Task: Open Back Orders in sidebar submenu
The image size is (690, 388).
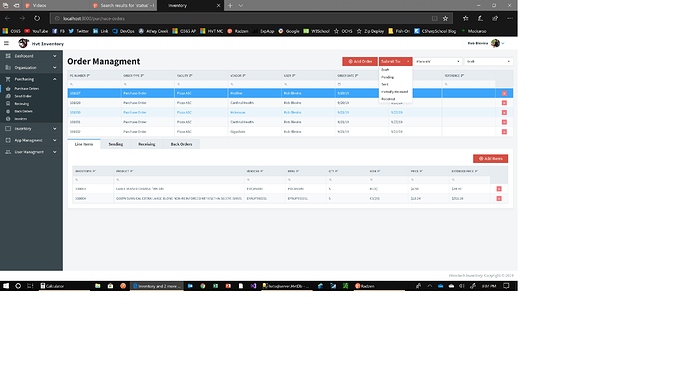Action: coord(23,111)
